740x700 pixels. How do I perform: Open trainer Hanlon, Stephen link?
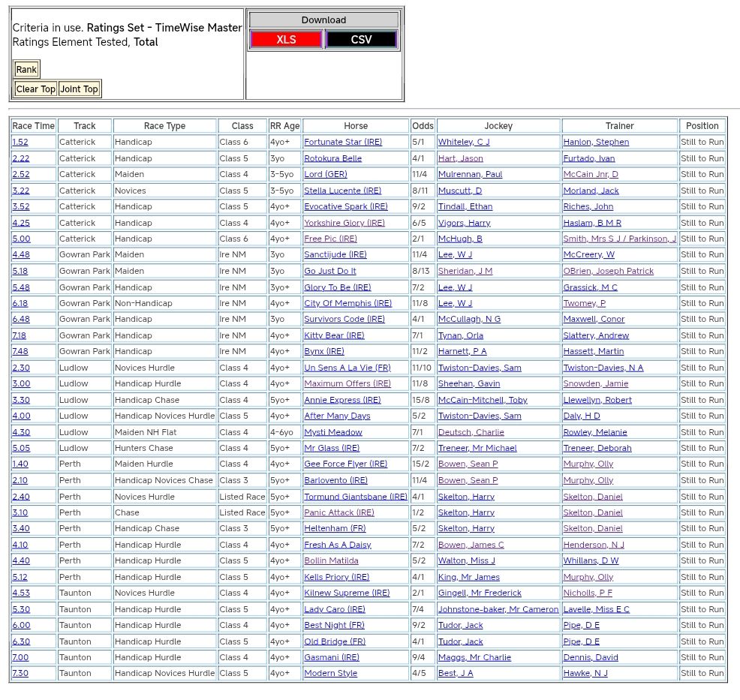click(596, 143)
